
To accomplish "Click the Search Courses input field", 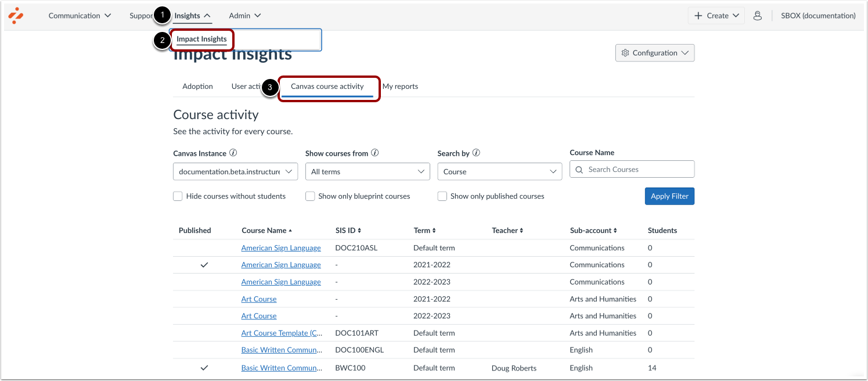I will click(x=632, y=170).
